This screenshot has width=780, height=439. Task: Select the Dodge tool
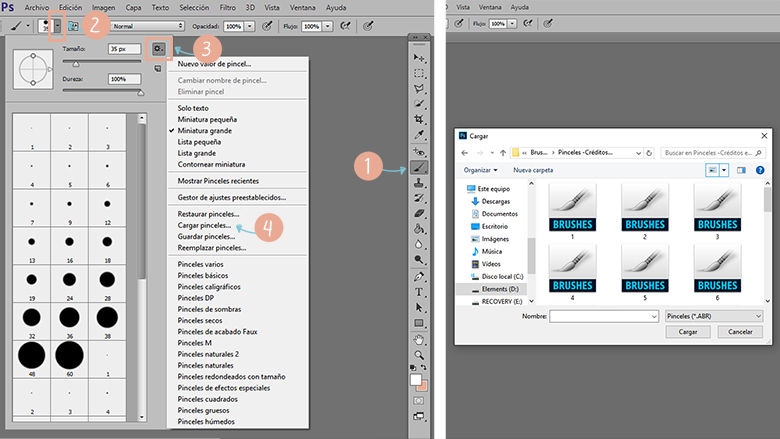pyautogui.click(x=419, y=260)
